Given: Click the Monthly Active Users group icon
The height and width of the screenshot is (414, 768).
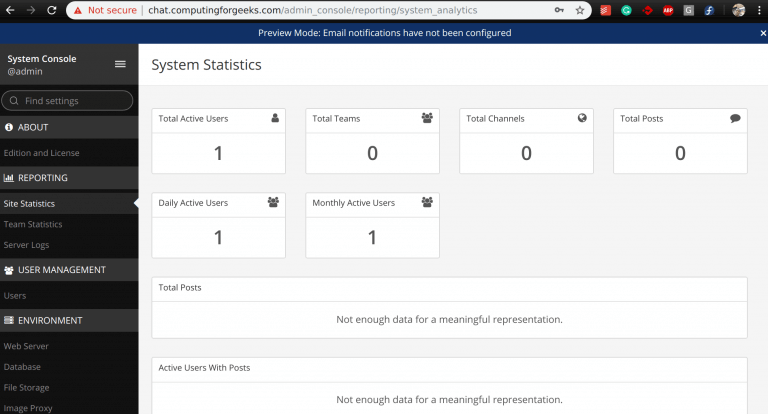Looking at the screenshot, I should point(428,202).
